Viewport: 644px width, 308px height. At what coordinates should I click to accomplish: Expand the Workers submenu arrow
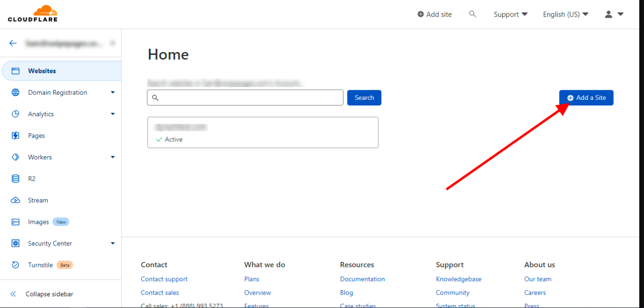(x=112, y=157)
